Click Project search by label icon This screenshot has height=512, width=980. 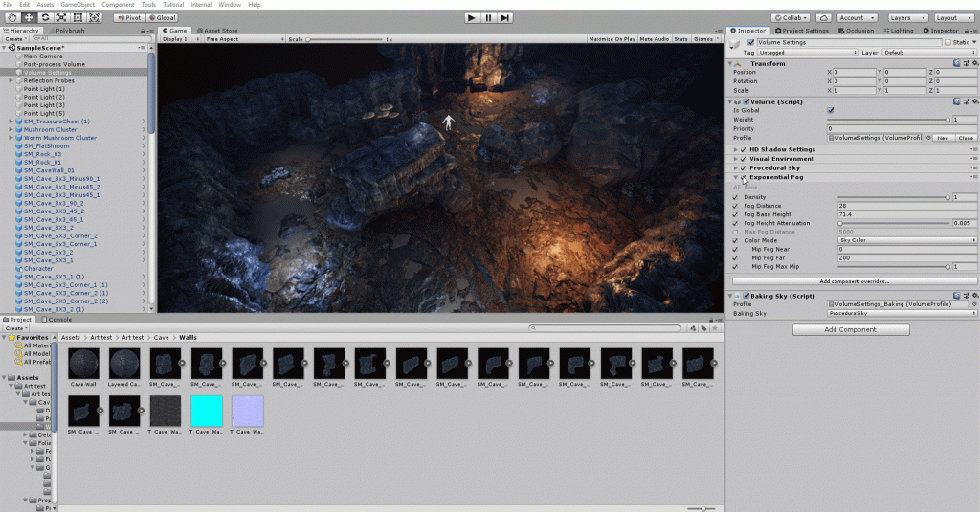tap(703, 327)
